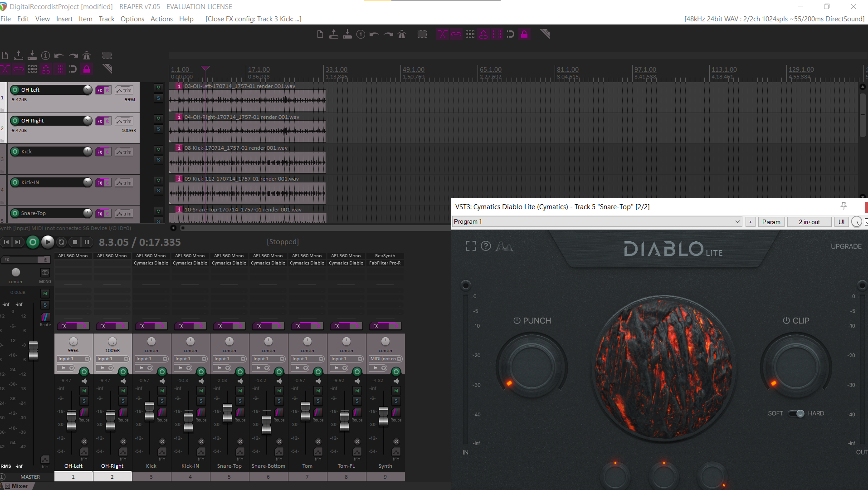Mute the master track in the mixer
This screenshot has width=868, height=490.
point(45,294)
